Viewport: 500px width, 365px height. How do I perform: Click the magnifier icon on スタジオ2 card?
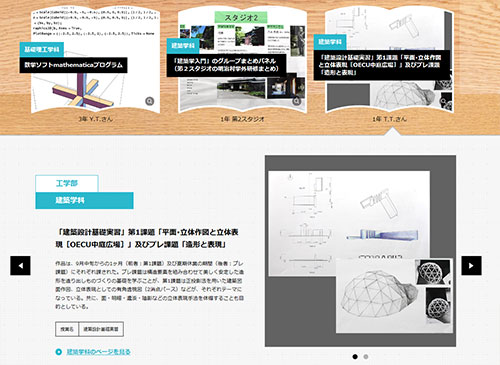297,101
